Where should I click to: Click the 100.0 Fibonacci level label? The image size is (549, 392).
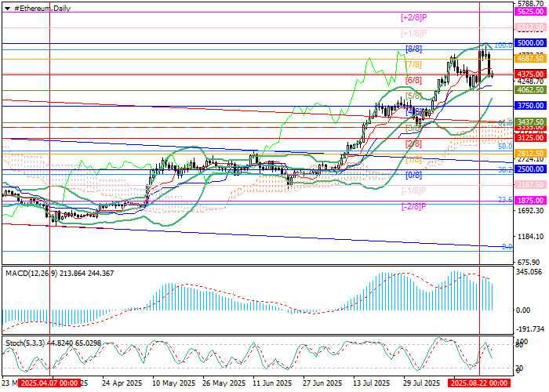coord(504,45)
